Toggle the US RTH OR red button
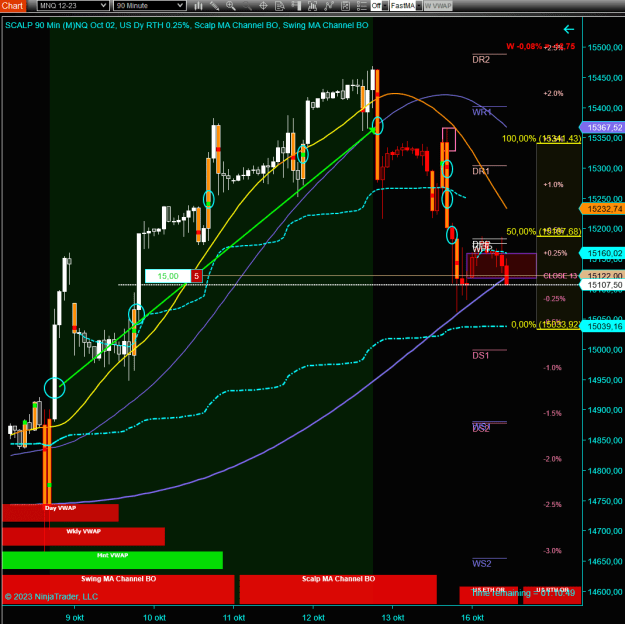 tap(552, 594)
